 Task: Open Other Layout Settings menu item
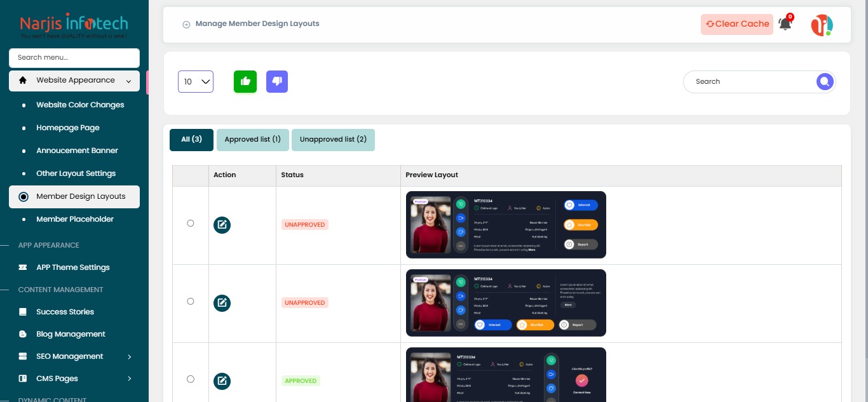pos(76,173)
